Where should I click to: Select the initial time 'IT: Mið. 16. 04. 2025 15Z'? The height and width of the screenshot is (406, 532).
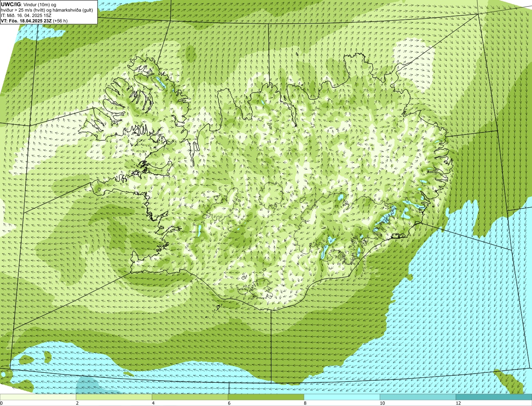[x=26, y=15]
